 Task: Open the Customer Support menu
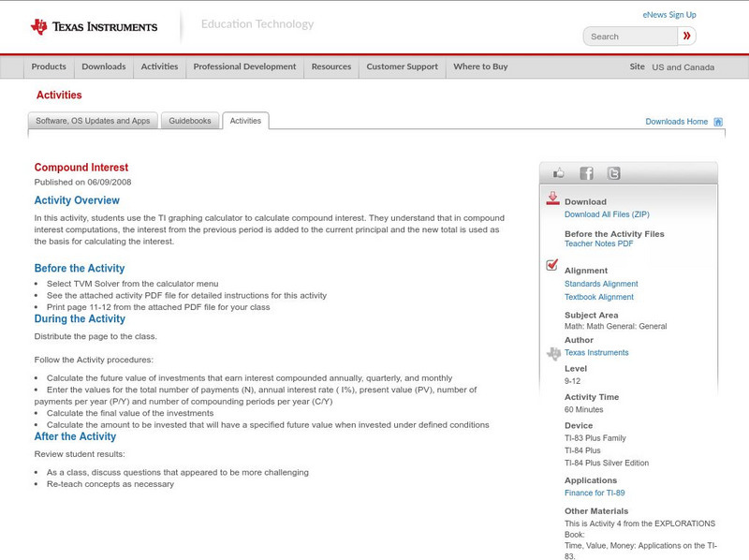click(403, 66)
